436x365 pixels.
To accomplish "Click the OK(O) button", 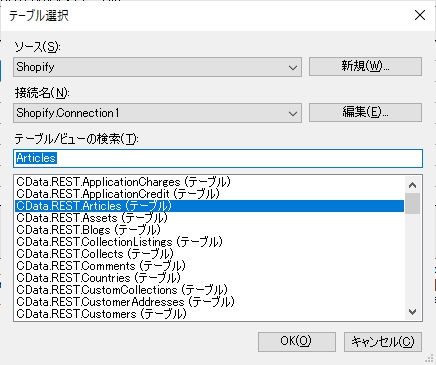I will click(x=297, y=341).
